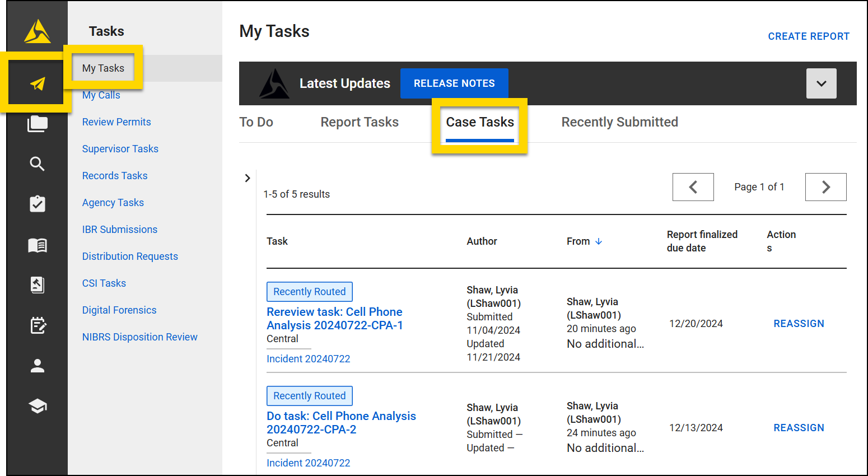Collapse the Latest Updates banner chevron
This screenshot has height=476, width=868.
[821, 83]
